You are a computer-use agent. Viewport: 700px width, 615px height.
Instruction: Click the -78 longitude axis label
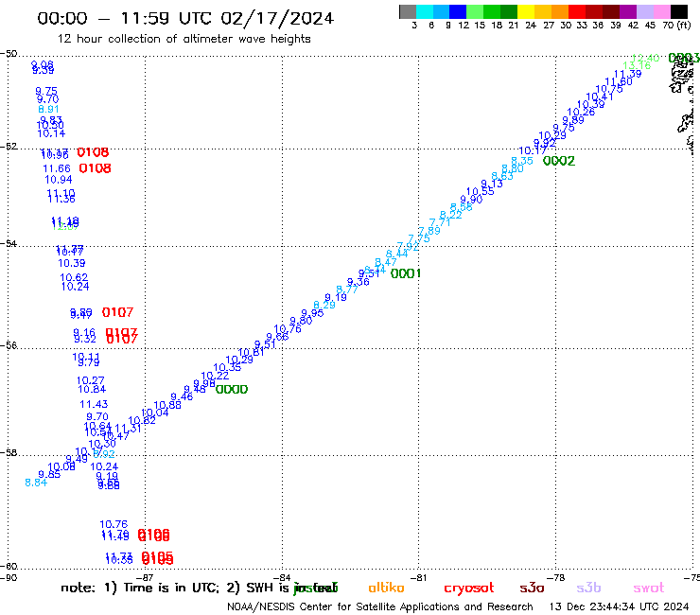pos(557,577)
